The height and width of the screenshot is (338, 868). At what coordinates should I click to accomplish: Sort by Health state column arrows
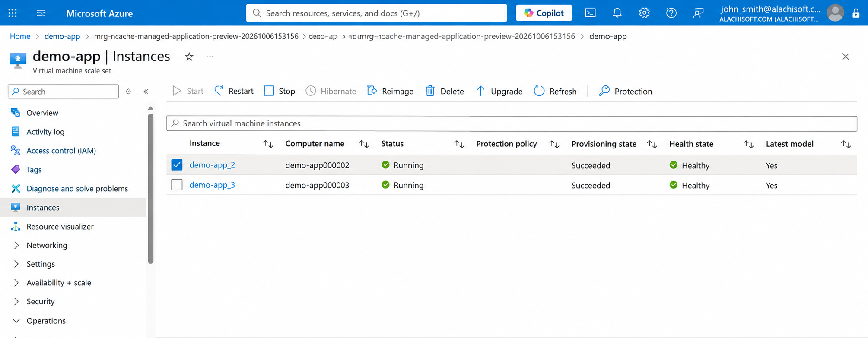click(x=748, y=144)
